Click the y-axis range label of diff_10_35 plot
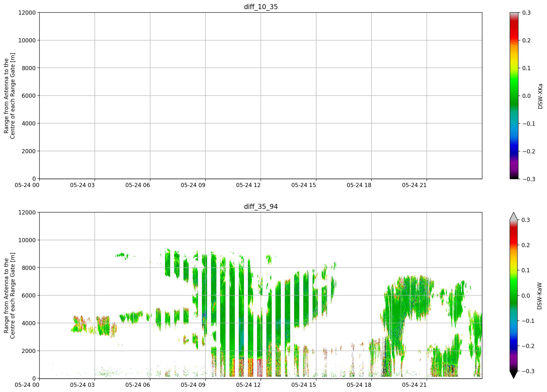The image size is (547, 392). click(x=9, y=96)
